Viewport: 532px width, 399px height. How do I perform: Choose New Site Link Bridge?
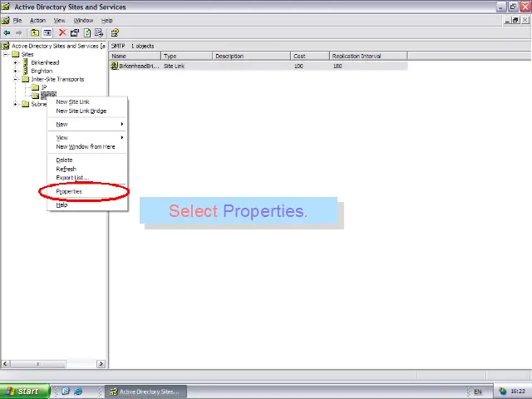pos(87,111)
